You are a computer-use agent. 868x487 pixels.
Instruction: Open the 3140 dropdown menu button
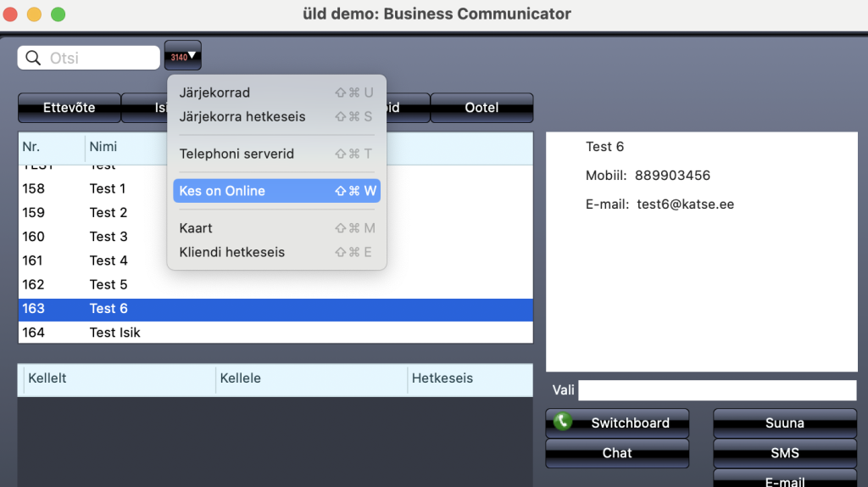pos(183,56)
